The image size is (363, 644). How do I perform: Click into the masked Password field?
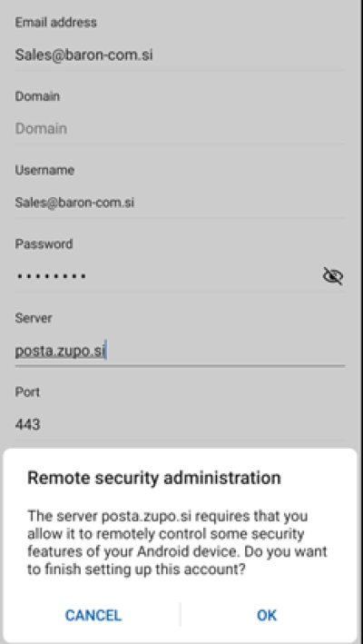coord(166,276)
